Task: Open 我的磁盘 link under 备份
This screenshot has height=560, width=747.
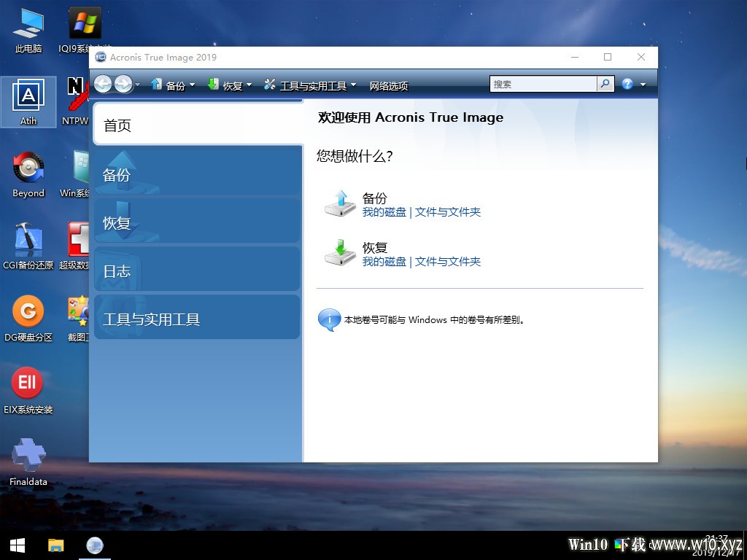Action: coord(384,212)
